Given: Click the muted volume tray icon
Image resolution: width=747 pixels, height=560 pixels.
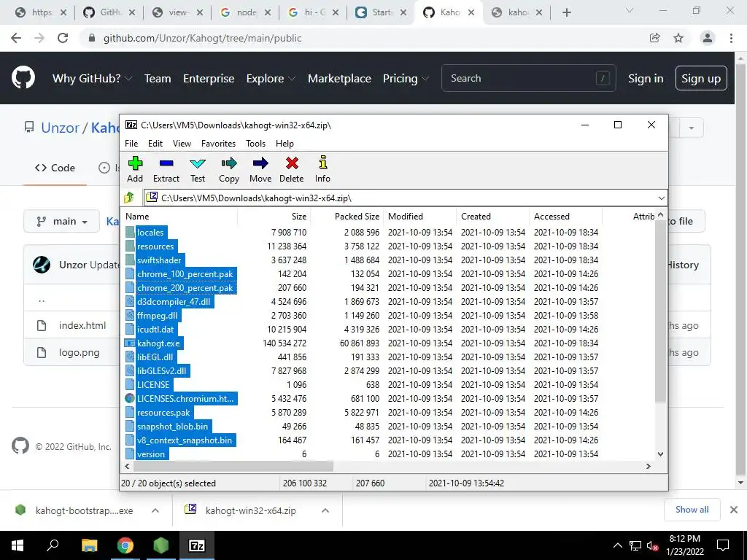Looking at the screenshot, I should tap(652, 545).
